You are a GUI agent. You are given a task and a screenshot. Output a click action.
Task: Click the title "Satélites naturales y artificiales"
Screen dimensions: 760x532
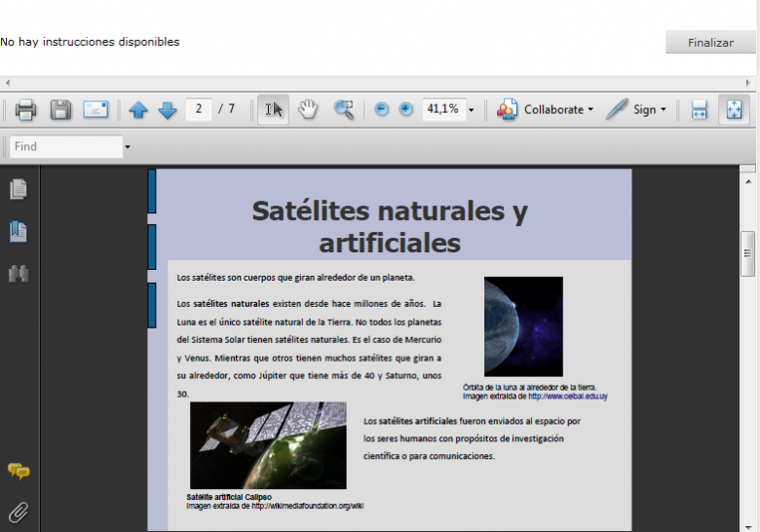coord(390,227)
